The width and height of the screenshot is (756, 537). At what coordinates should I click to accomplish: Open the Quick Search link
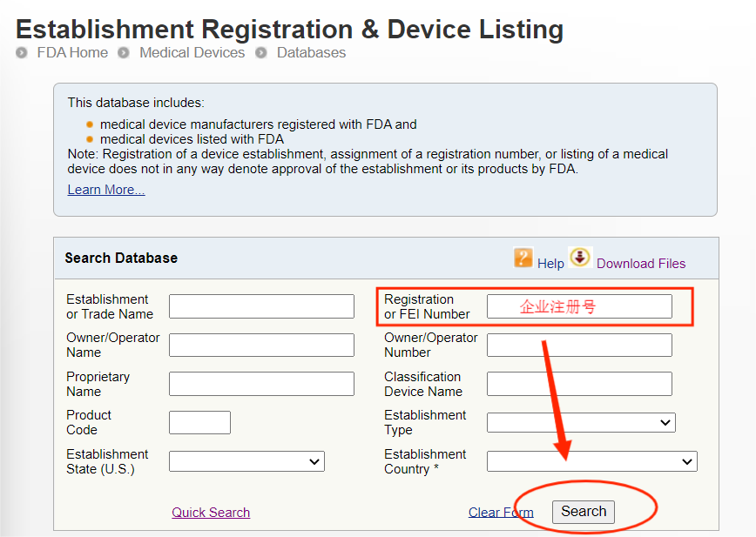coord(211,512)
